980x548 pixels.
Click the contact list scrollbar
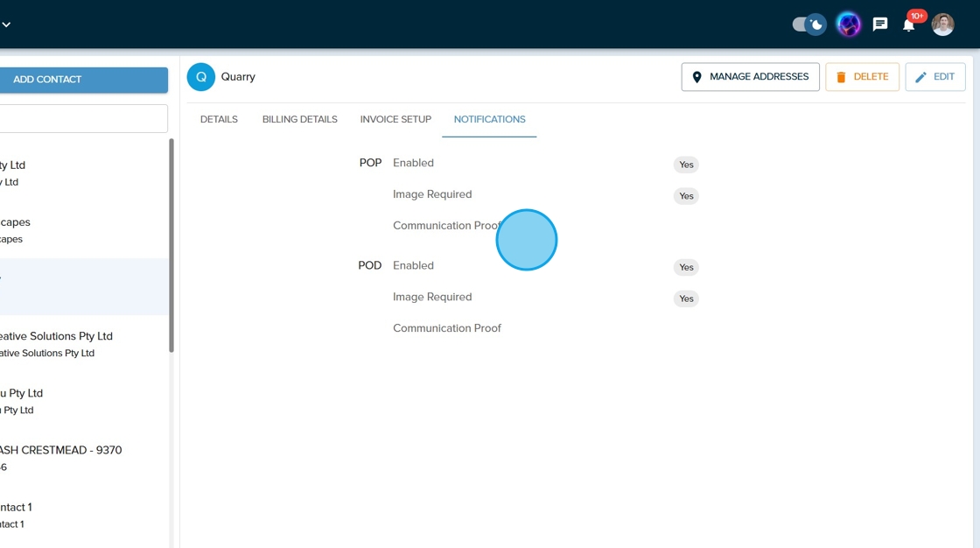(x=171, y=245)
